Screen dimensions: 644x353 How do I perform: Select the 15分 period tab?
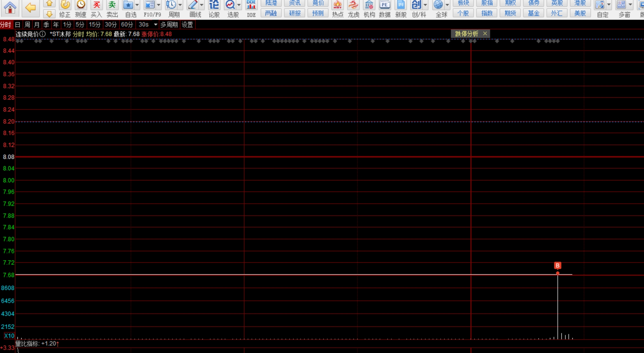pos(94,25)
